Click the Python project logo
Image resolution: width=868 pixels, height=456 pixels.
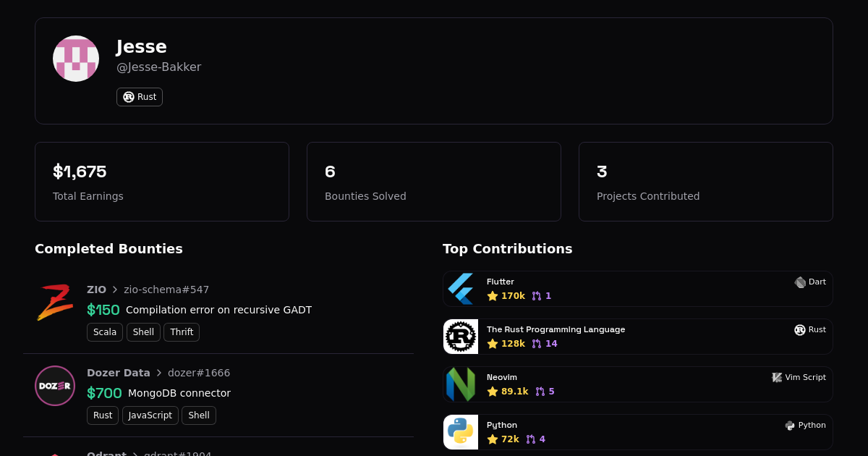click(x=461, y=432)
